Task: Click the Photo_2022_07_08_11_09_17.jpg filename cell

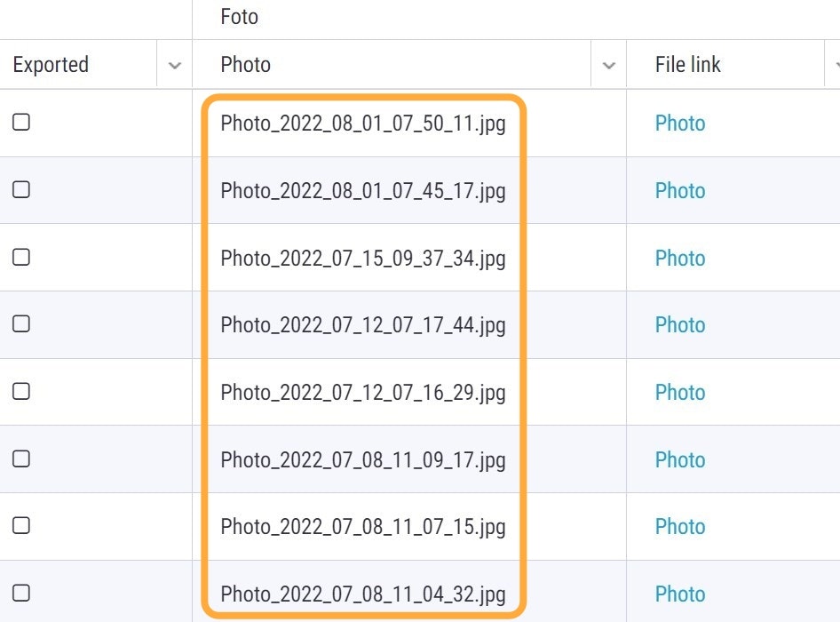Action: (x=363, y=460)
